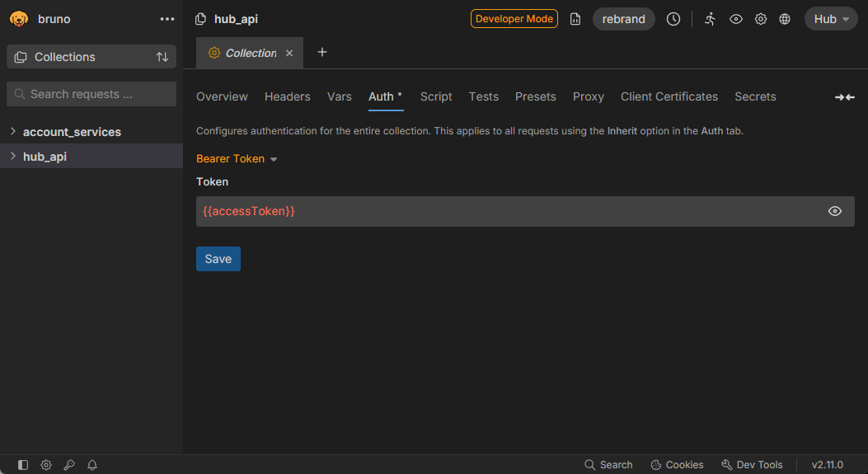Open Dev Tools from status bar

tap(752, 465)
